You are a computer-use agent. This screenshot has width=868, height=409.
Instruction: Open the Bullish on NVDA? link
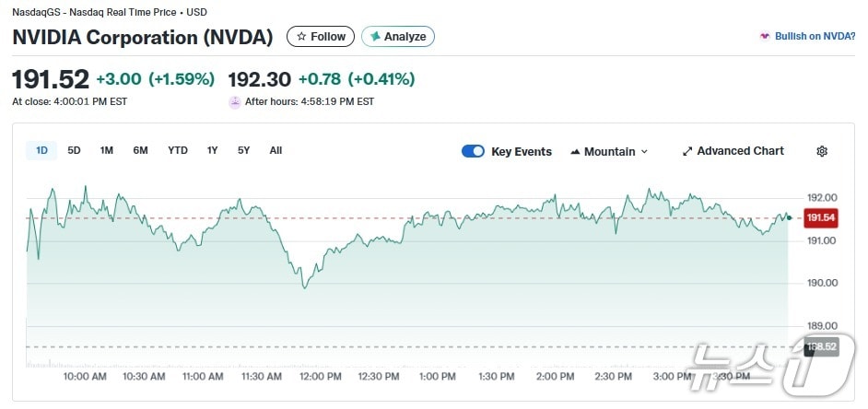815,37
